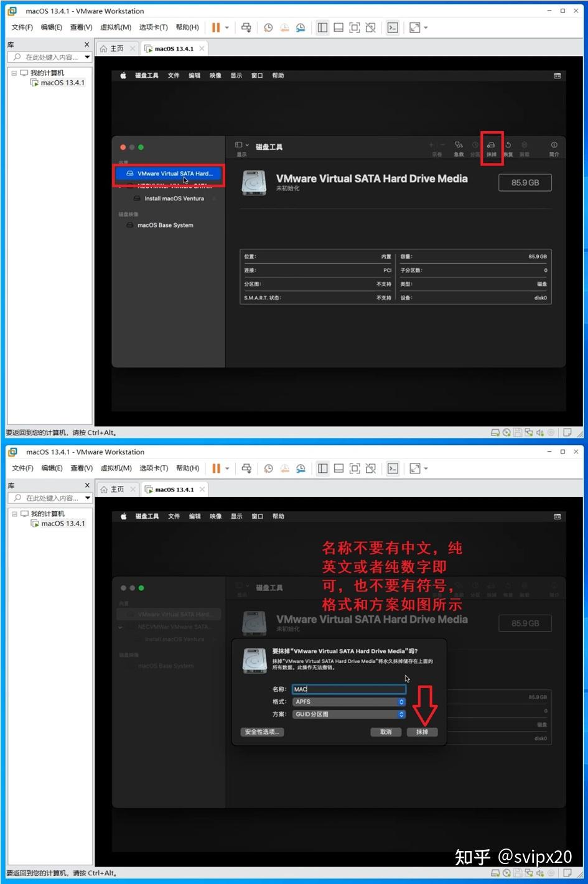
Task: Open Apple menu in upper macOS guest
Action: pyautogui.click(x=123, y=75)
